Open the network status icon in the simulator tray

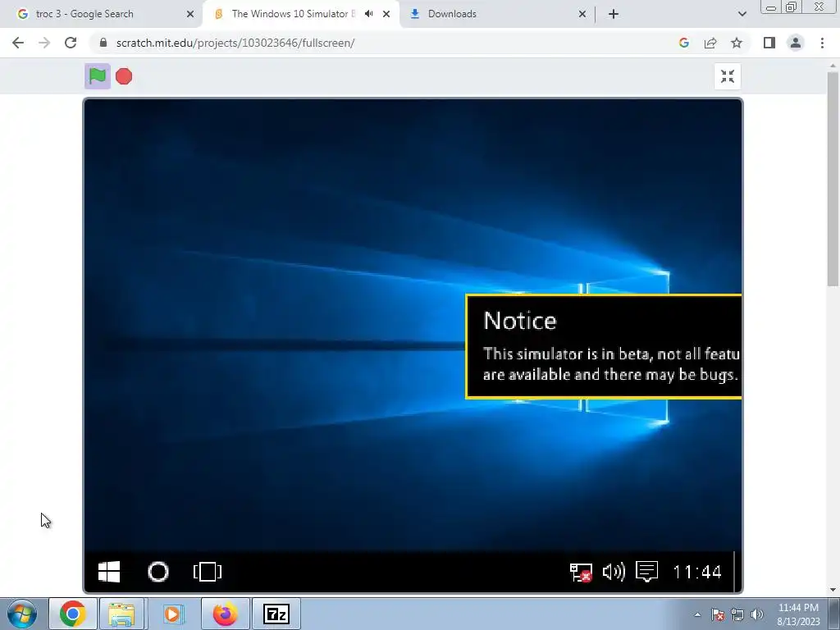coord(581,572)
